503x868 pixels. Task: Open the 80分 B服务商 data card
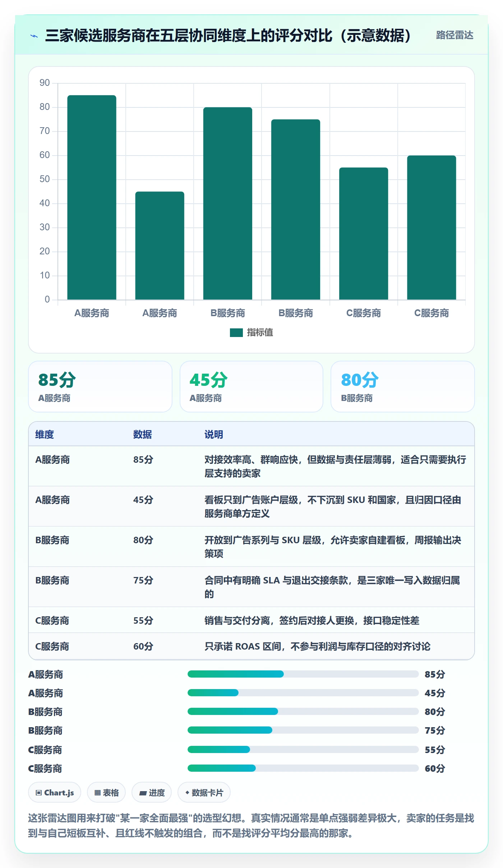click(x=403, y=387)
